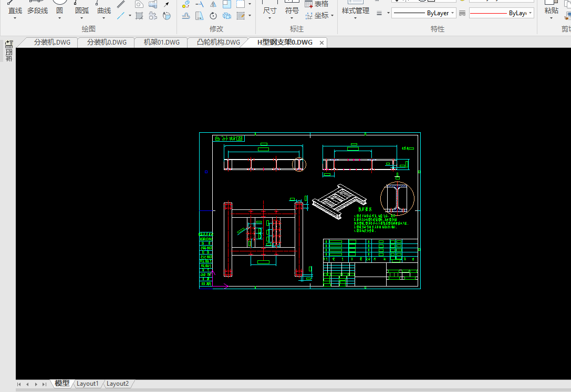Image resolution: width=571 pixels, height=392 pixels.
Task: Click the 坐标 coordinate annotation tool
Action: [x=317, y=15]
